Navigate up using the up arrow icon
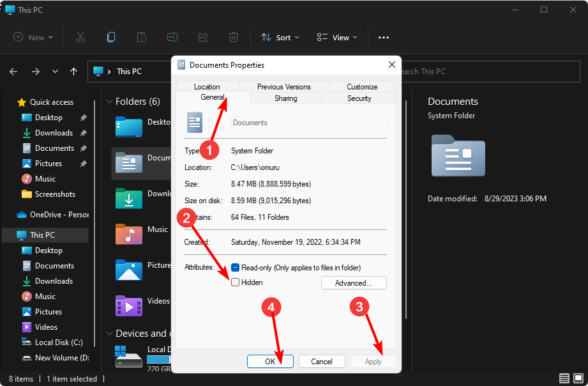The height and width of the screenshot is (386, 588). 73,72
